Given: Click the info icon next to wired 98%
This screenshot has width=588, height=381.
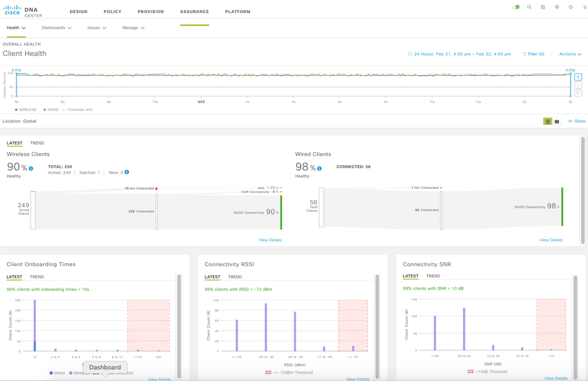Looking at the screenshot, I should point(319,168).
